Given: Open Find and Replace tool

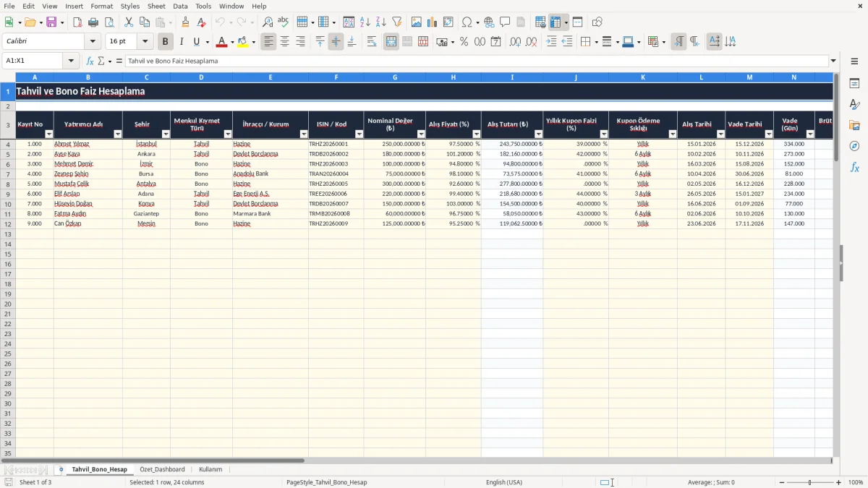Looking at the screenshot, I should pos(268,22).
